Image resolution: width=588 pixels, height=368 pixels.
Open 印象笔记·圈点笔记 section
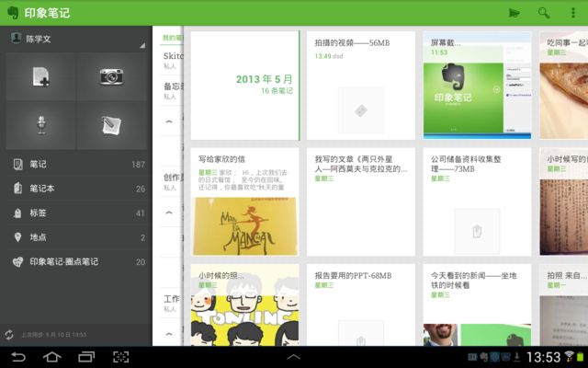(76, 261)
